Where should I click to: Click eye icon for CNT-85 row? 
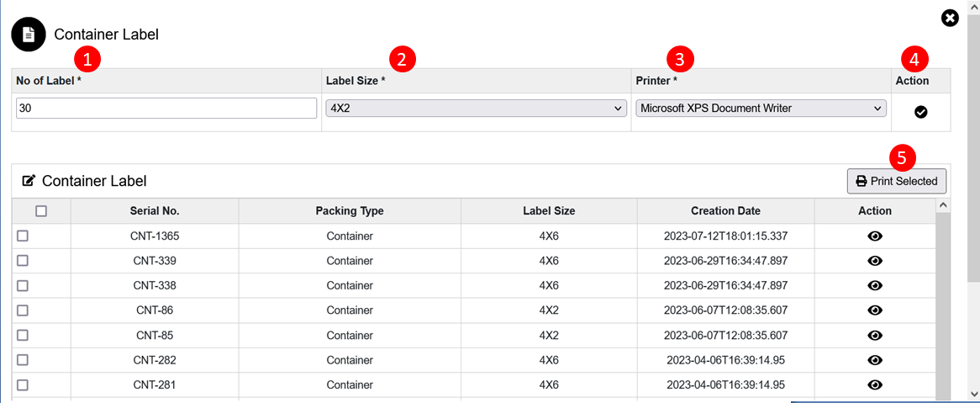(x=874, y=336)
